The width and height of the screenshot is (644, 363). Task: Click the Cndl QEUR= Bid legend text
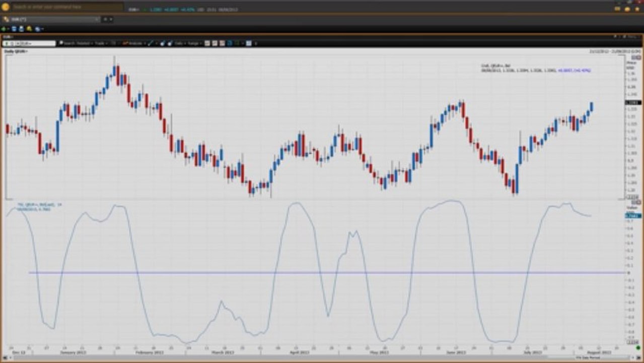pos(496,66)
